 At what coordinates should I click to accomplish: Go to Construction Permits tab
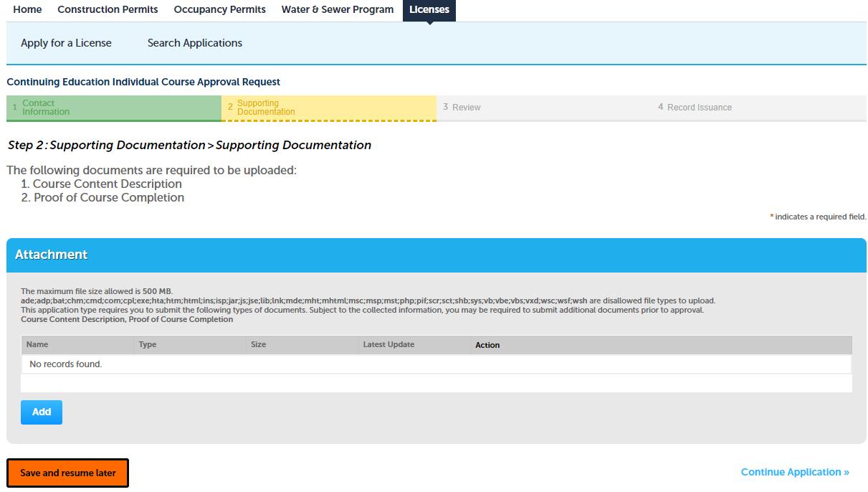coord(108,9)
